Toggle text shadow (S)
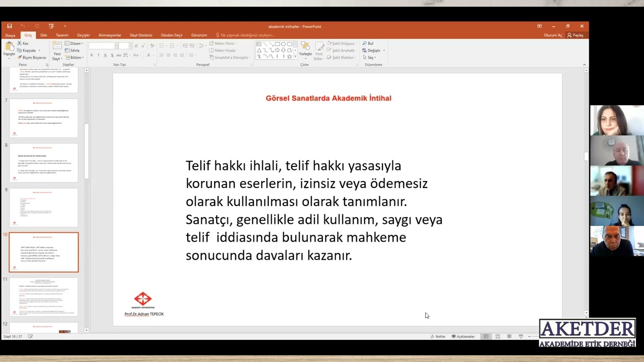Image resolution: width=644 pixels, height=362 pixels. 112,55
